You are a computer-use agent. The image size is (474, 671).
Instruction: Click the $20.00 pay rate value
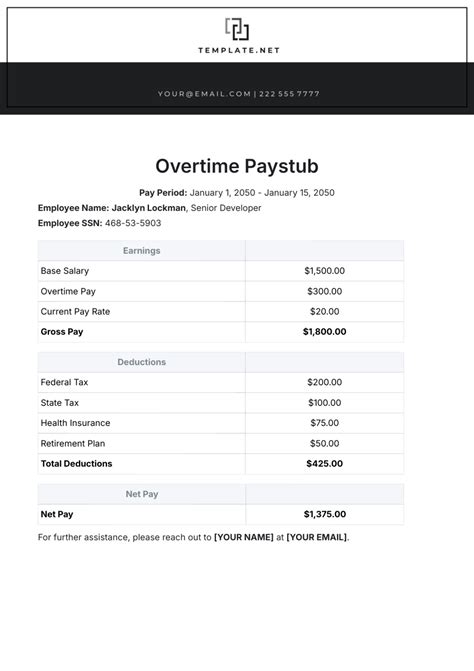click(325, 312)
